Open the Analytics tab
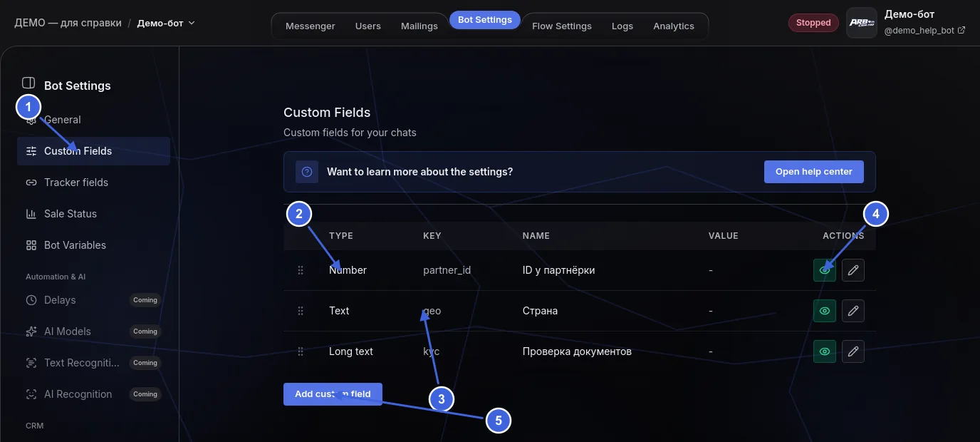 pos(674,26)
